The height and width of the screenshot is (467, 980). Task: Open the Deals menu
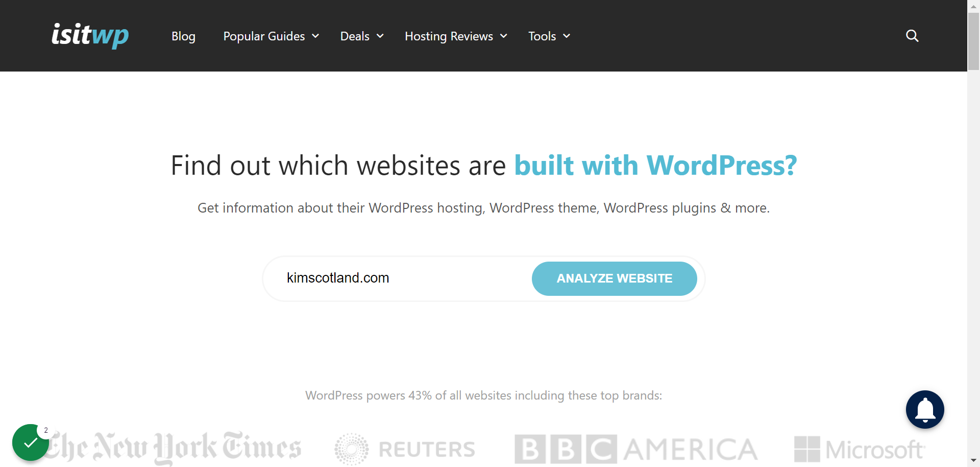click(x=362, y=36)
